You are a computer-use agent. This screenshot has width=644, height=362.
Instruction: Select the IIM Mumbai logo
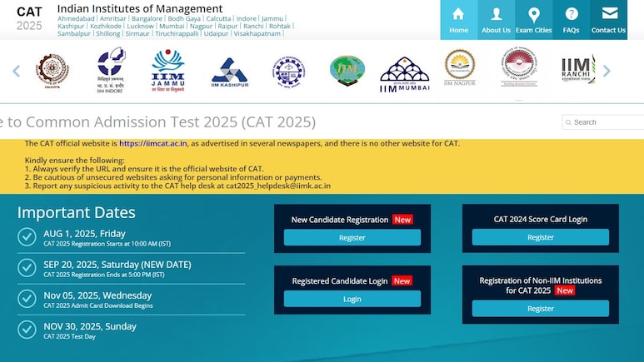click(405, 74)
